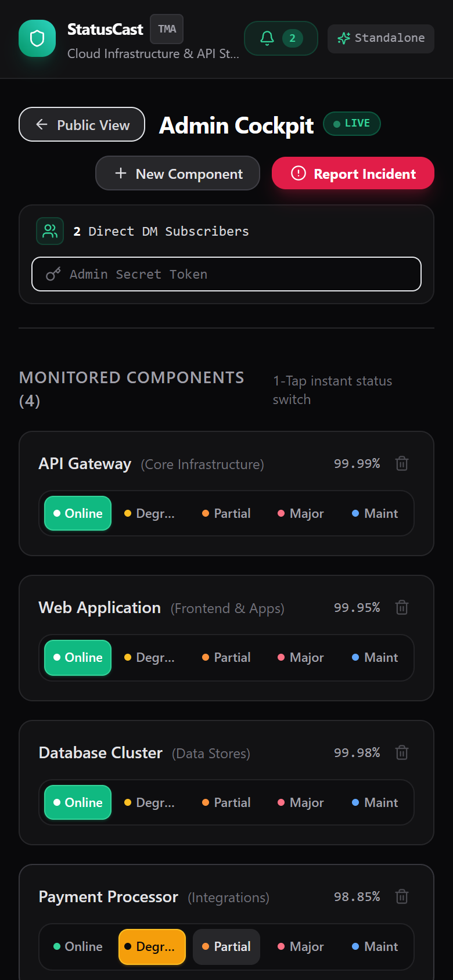Viewport: 453px width, 980px height.
Task: Click the API Gateway component title
Action: (85, 464)
